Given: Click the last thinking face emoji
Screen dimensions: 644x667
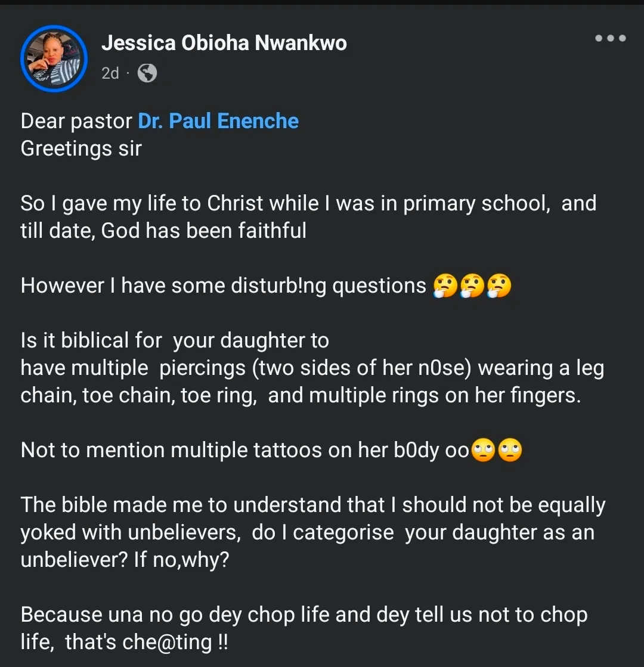Looking at the screenshot, I should click(x=499, y=286).
